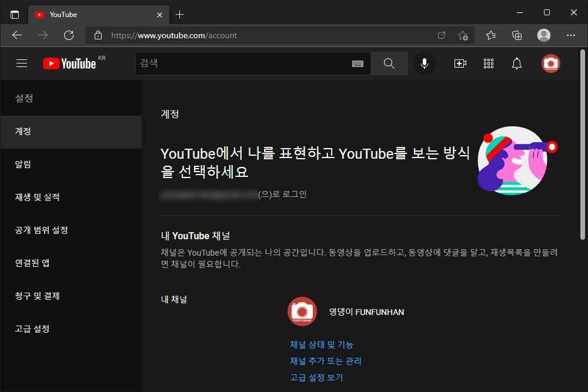Select the YouTube browser tab
Screen dimensions: 588x392
[x=99, y=15]
